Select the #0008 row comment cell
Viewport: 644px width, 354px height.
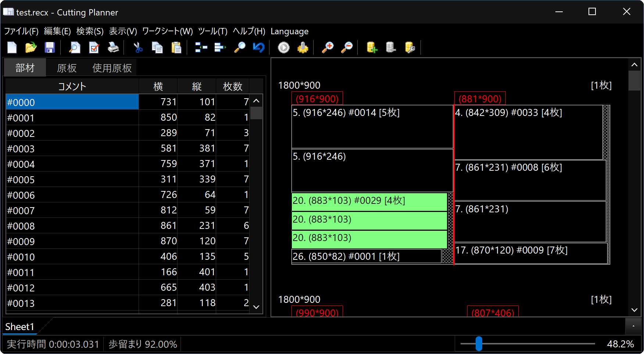pos(72,226)
